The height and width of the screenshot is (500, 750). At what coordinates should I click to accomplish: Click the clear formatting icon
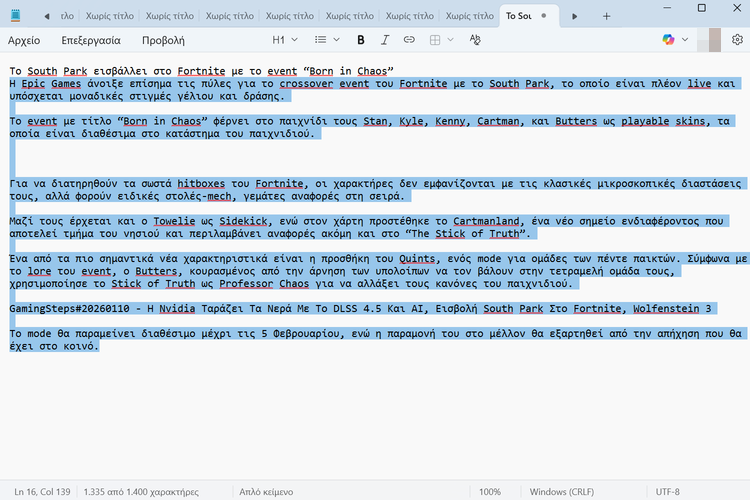475,40
